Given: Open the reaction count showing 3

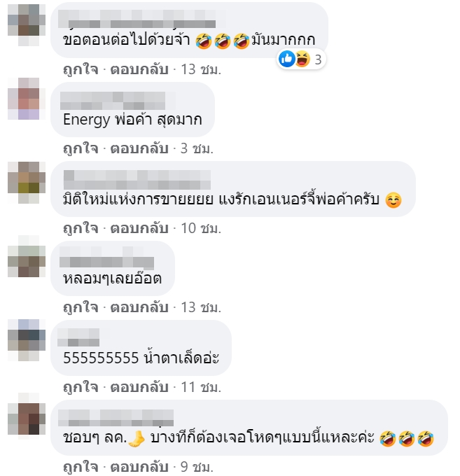Looking at the screenshot, I should (318, 59).
